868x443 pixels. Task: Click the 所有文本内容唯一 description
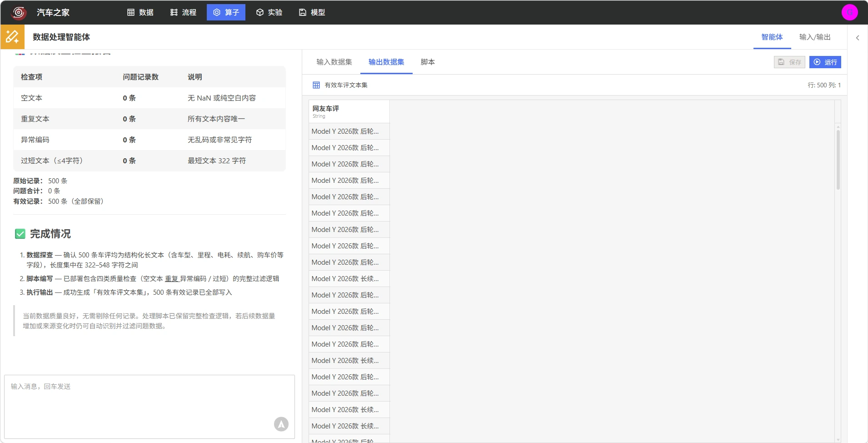pos(216,119)
